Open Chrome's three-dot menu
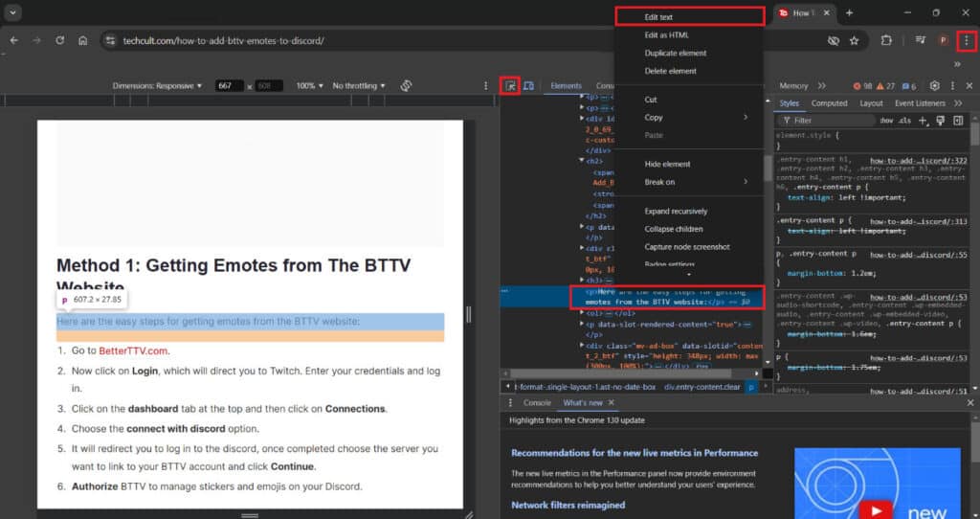Screen dimensions: 980x519 point(967,40)
